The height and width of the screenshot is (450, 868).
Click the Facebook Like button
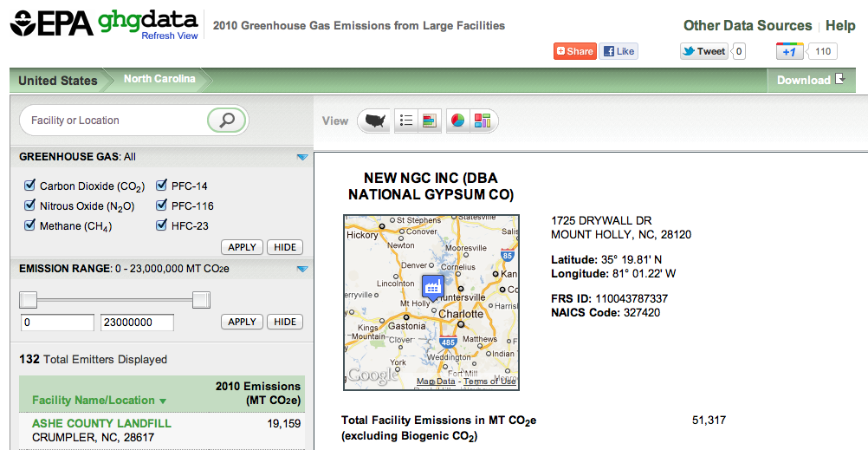[619, 51]
